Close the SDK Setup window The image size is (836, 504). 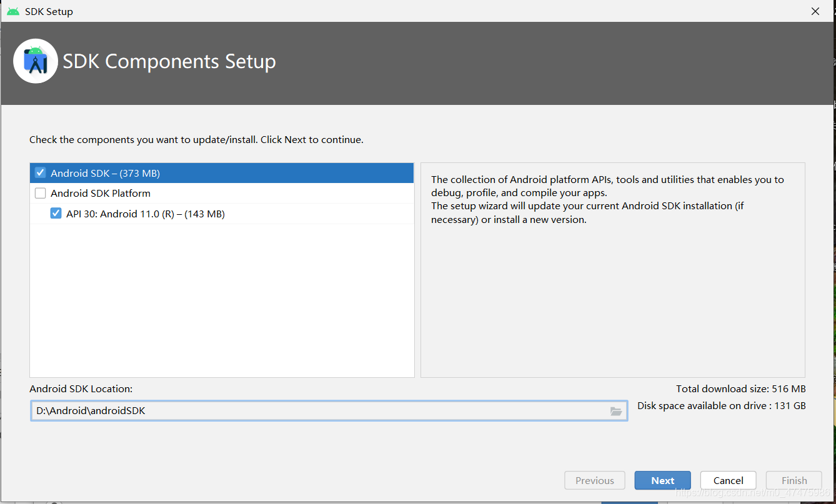tap(815, 11)
